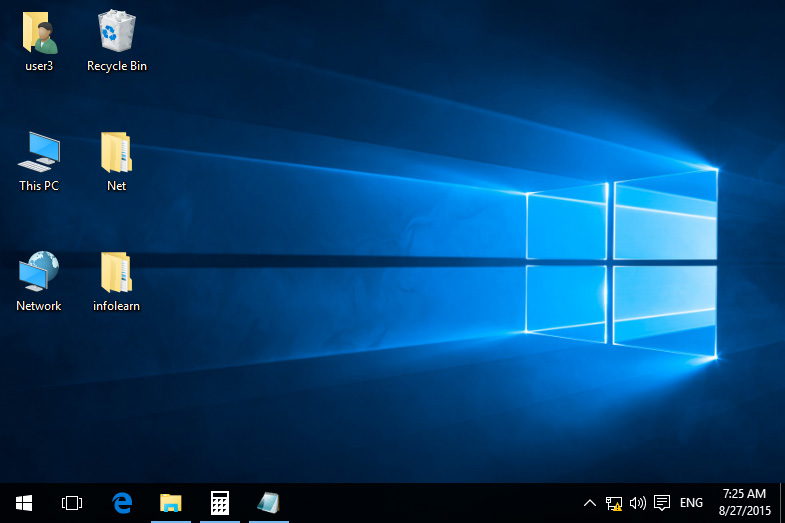Click the 'Net' label text
The image size is (785, 523).
[x=116, y=186]
